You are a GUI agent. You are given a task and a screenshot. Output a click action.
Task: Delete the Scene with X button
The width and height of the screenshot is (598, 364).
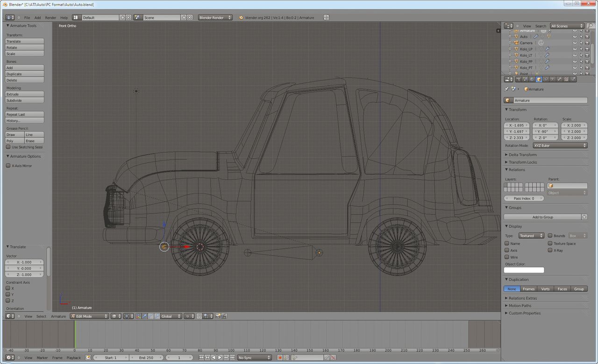190,17
